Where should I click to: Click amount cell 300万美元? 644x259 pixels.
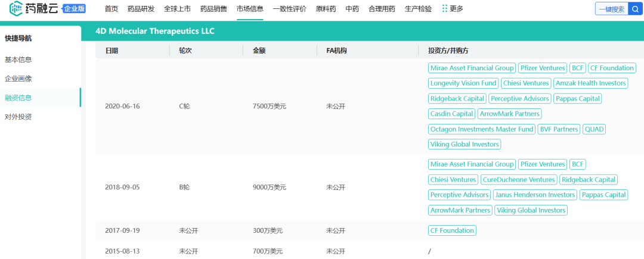268,231
